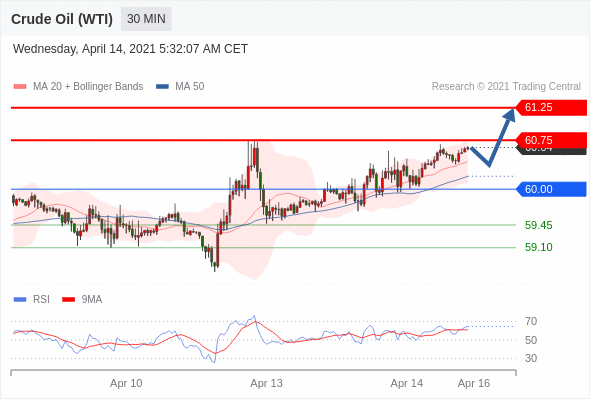
Task: Click the RSI 30 level label
Action: (x=531, y=358)
